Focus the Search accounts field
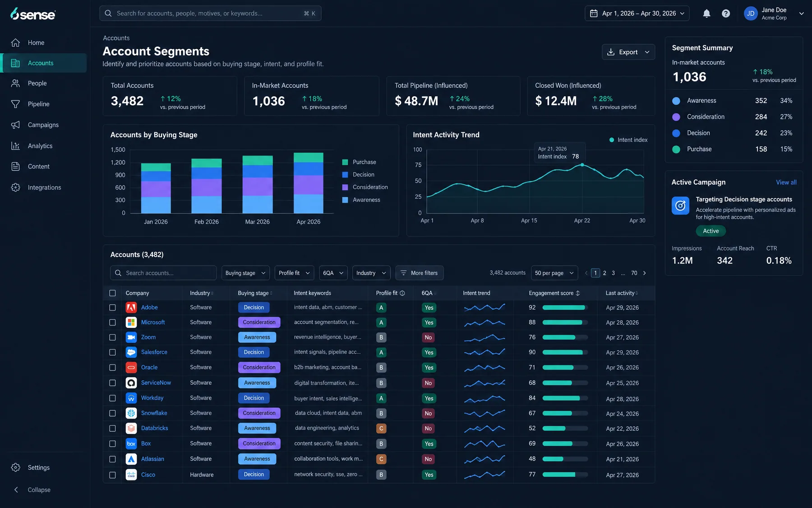 163,273
